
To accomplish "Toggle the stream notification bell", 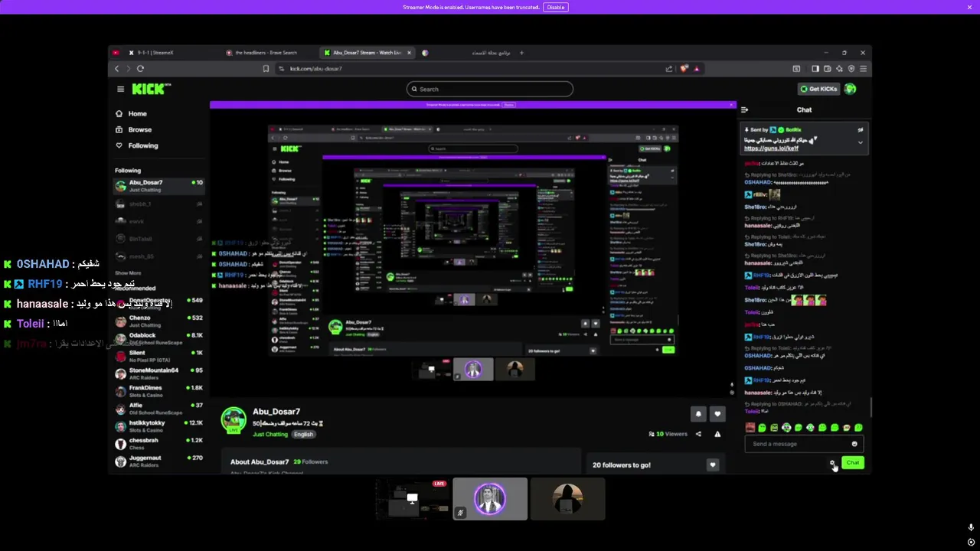I will (698, 414).
